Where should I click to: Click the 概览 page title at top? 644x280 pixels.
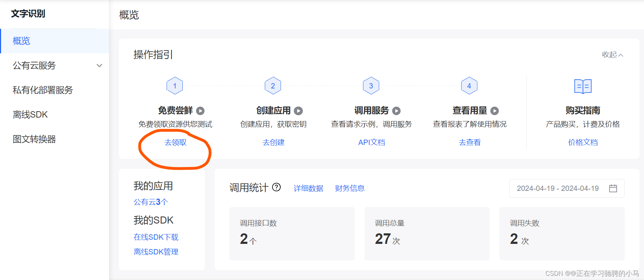pyautogui.click(x=129, y=15)
